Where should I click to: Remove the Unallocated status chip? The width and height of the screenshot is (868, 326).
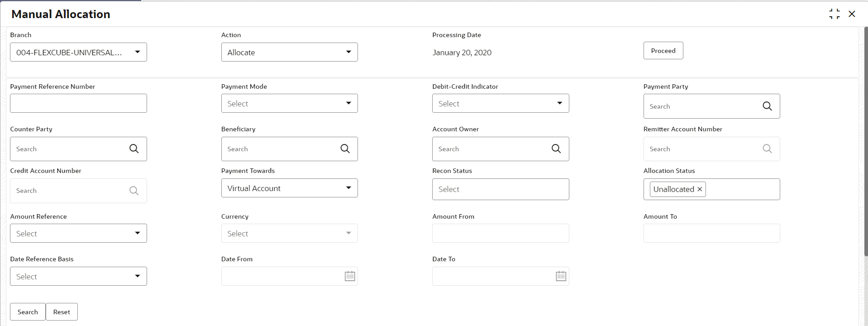(700, 189)
